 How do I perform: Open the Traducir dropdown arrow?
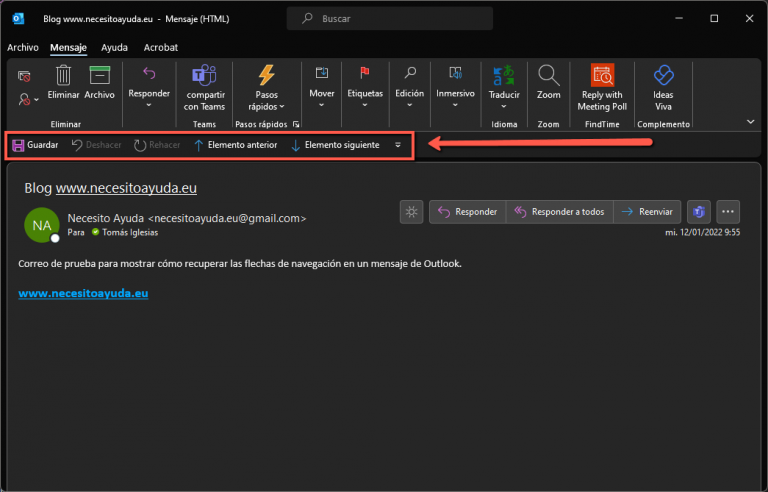point(504,107)
